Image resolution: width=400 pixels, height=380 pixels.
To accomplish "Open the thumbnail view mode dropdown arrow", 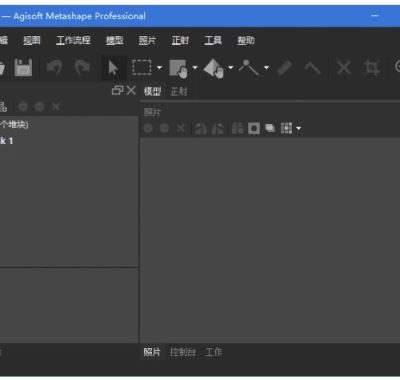I will (x=299, y=128).
